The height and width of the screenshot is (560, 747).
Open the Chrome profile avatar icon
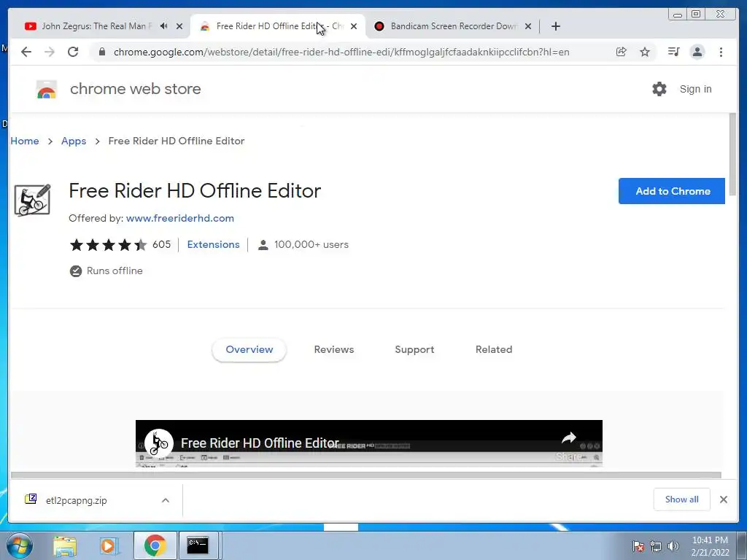pos(697,52)
